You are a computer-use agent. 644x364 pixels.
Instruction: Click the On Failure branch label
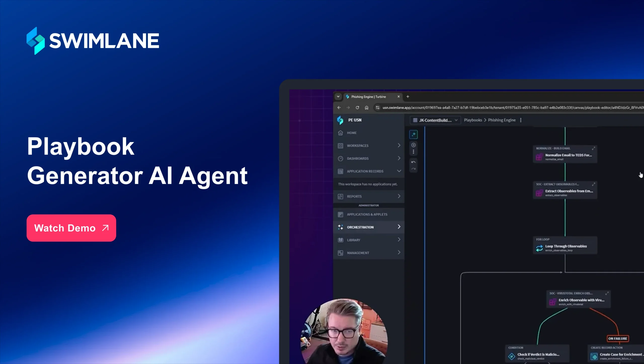click(618, 339)
